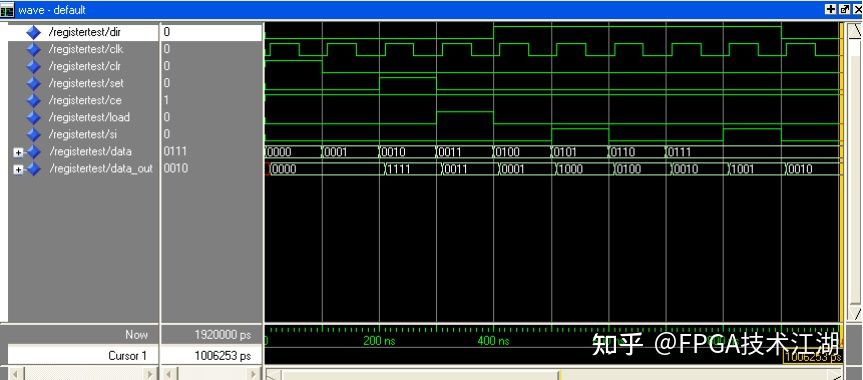Screen dimensions: 863x380
Task: Select the /registertest/dir signal name
Action: (x=84, y=32)
